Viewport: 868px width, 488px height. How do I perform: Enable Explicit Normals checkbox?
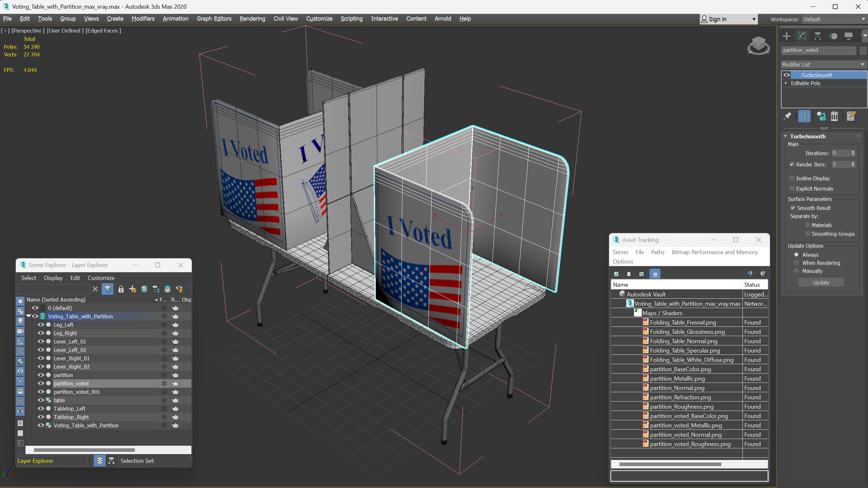(792, 189)
